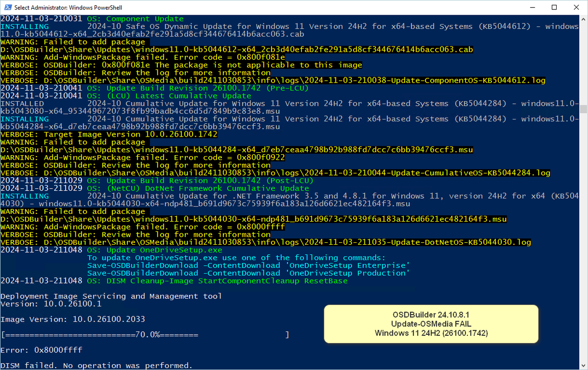Click 'Image Version: 10.0.26100.2033' line
Viewport: 588px width, 370px height.
(73, 319)
